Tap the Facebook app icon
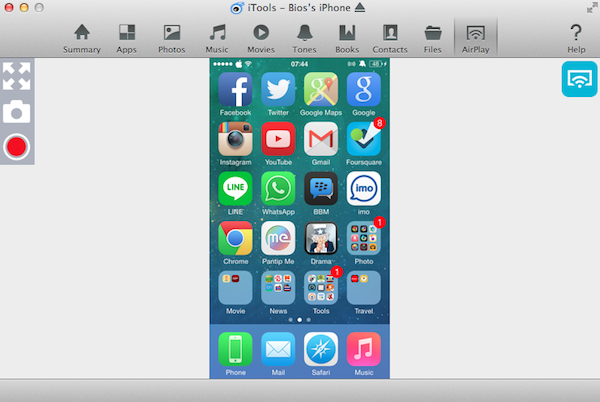 coord(235,90)
